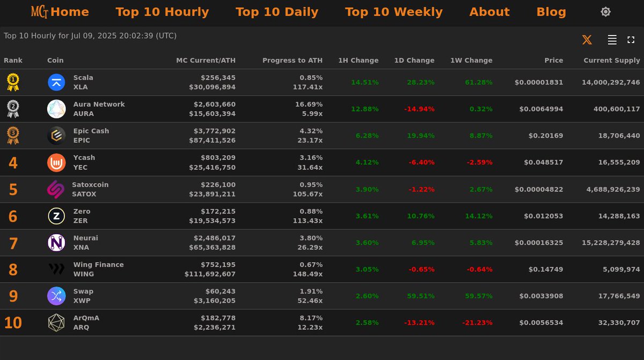
Task: Click the Epic Cash coin logo
Action: pos(56,135)
